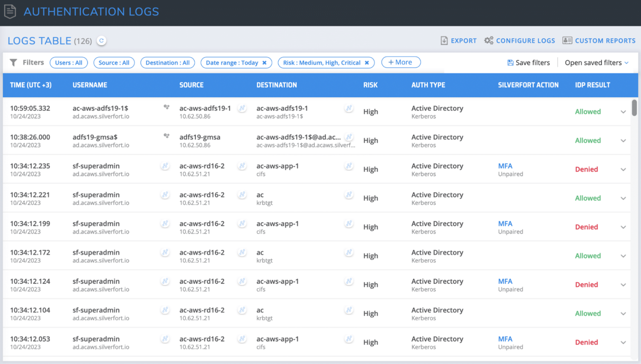641x364 pixels.
Task: Open the saved filters dropdown
Action: tap(597, 62)
